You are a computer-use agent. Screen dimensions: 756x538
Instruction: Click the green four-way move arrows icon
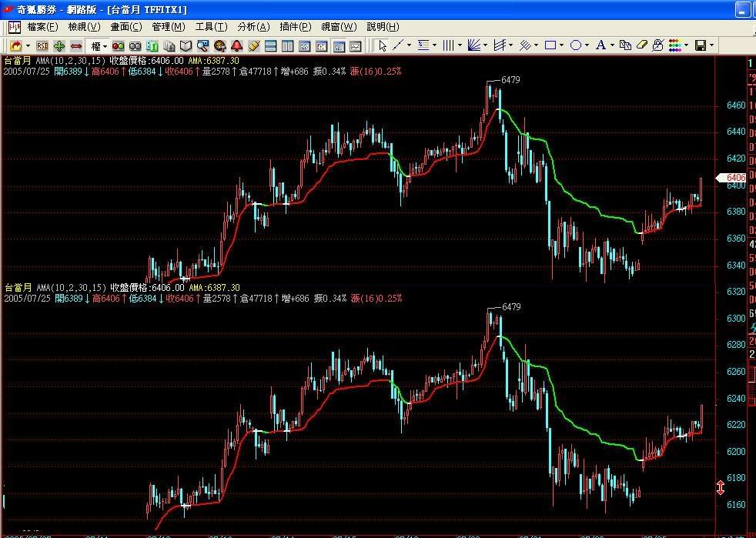click(59, 46)
